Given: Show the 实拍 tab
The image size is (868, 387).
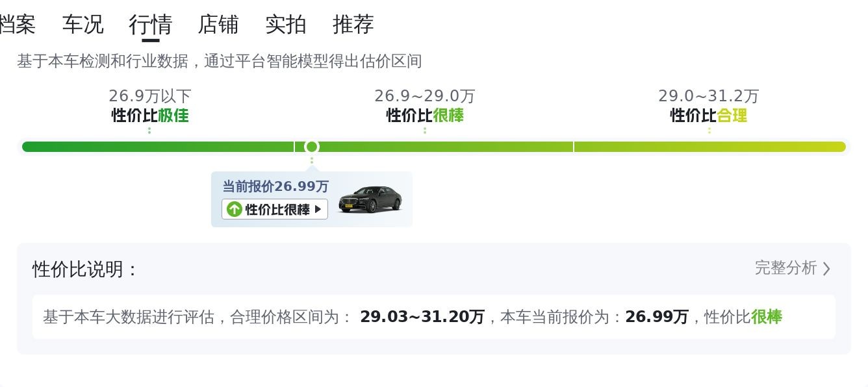Looking at the screenshot, I should (286, 25).
